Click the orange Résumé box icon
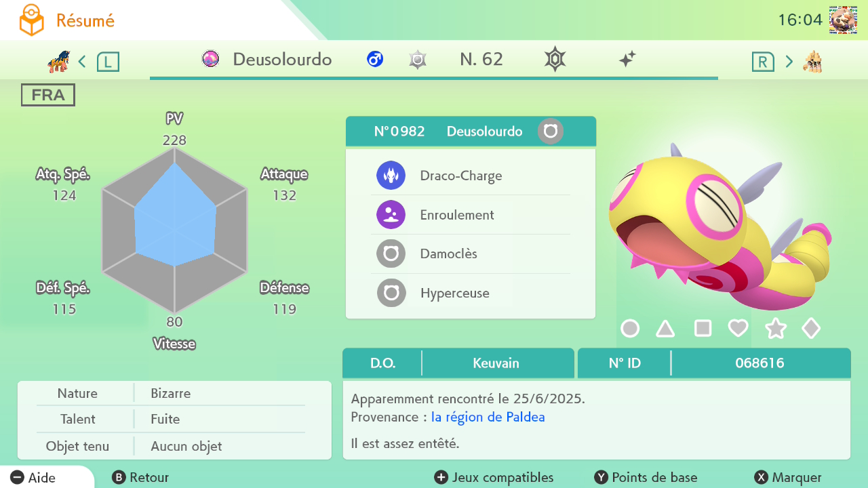This screenshot has width=868, height=488. coord(31,20)
